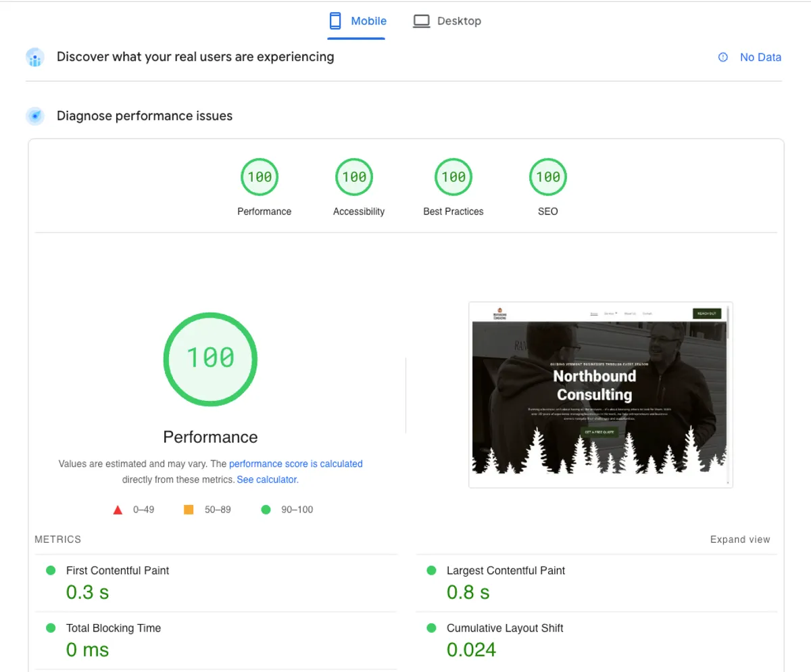Click the large Performance 100 gauge
This screenshot has height=672, width=811.
click(210, 359)
